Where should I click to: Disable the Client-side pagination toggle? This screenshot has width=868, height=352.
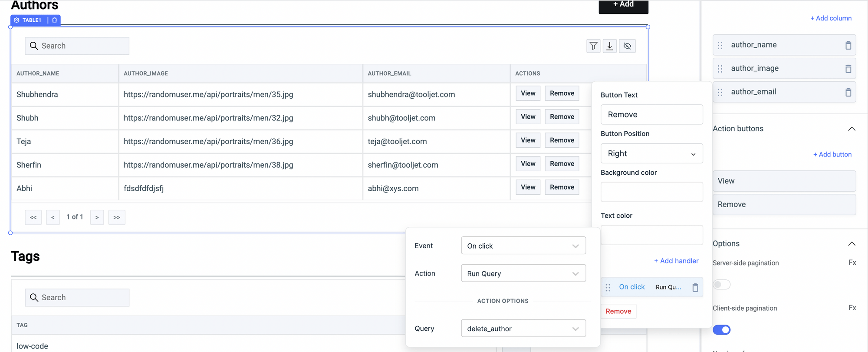point(721,330)
